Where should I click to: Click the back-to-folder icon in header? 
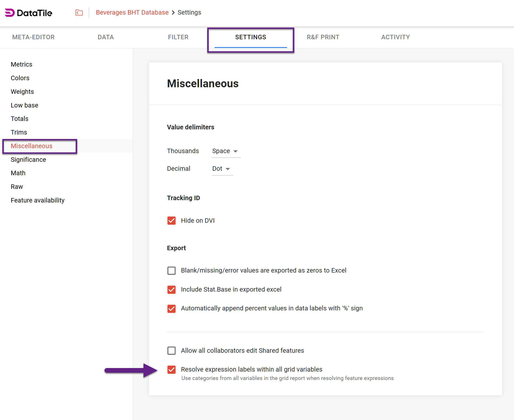[x=79, y=12]
